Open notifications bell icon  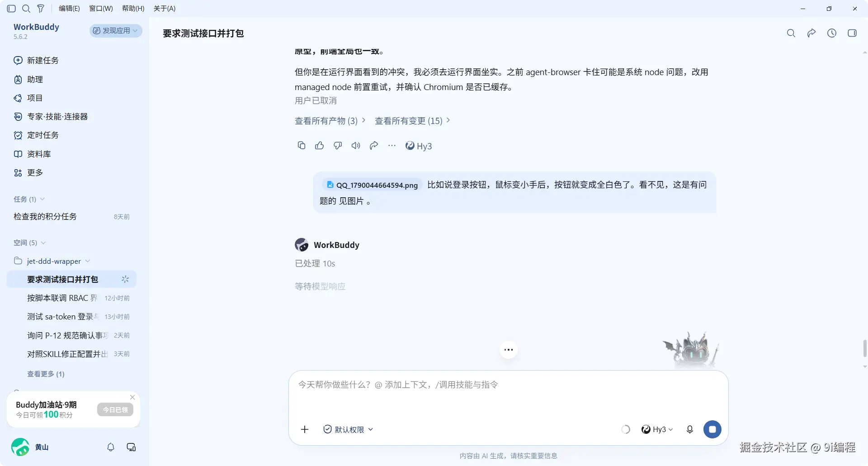click(x=111, y=447)
